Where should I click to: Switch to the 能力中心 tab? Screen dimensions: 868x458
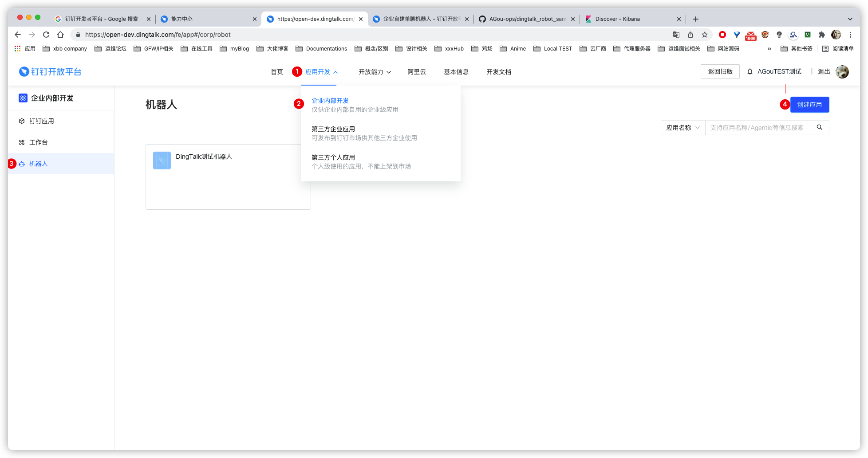208,19
